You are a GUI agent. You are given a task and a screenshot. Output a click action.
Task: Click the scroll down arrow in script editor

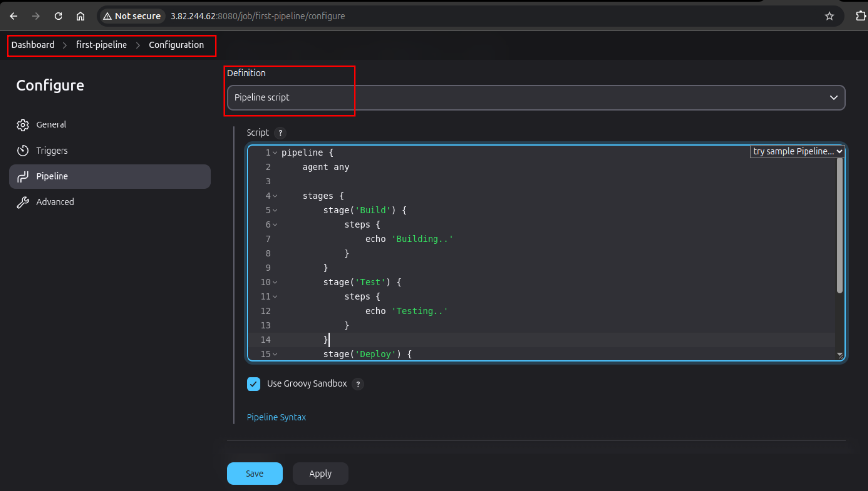[840, 355]
